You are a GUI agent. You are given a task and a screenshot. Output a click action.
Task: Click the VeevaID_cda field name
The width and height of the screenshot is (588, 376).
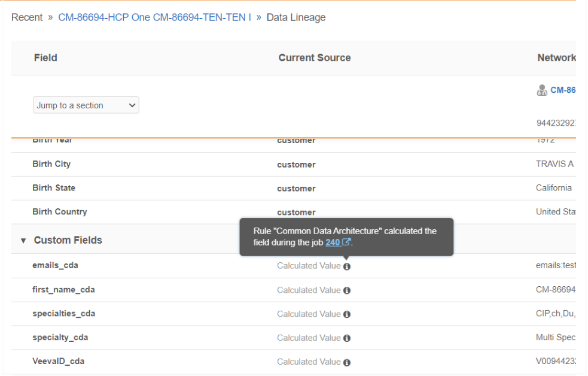pyautogui.click(x=58, y=361)
